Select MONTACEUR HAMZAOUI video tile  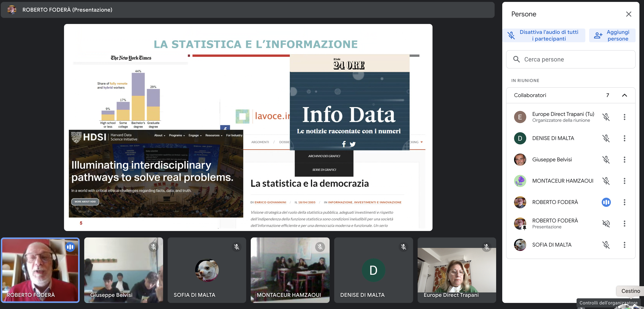pos(290,270)
